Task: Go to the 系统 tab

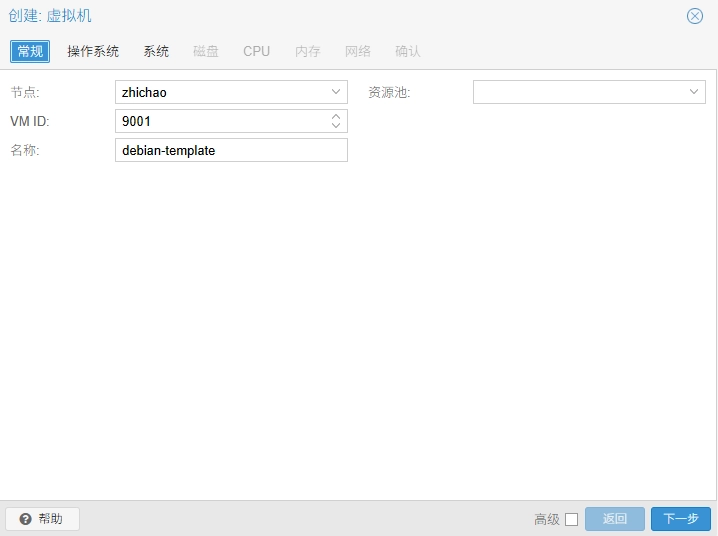Action: coord(156,51)
